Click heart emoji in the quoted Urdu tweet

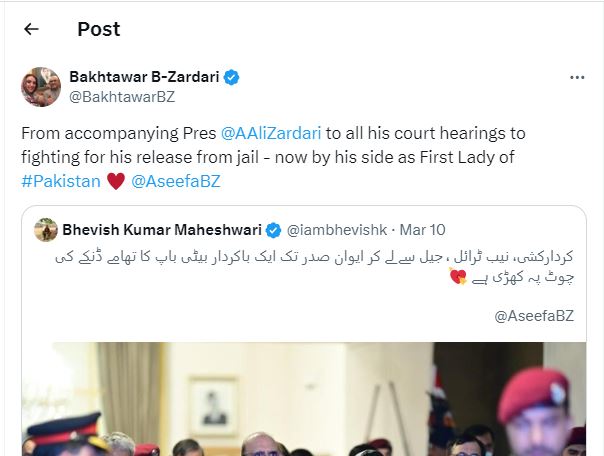(x=458, y=277)
